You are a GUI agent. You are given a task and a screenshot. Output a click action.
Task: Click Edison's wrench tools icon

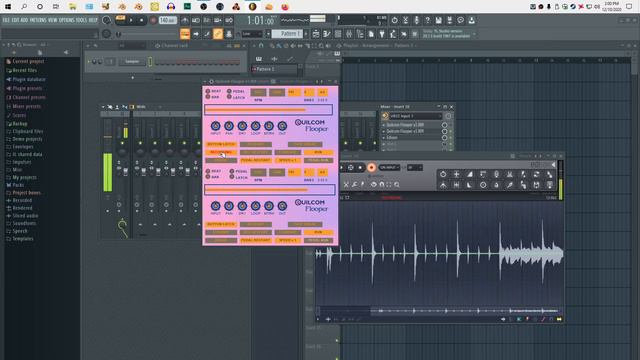[x=354, y=184]
